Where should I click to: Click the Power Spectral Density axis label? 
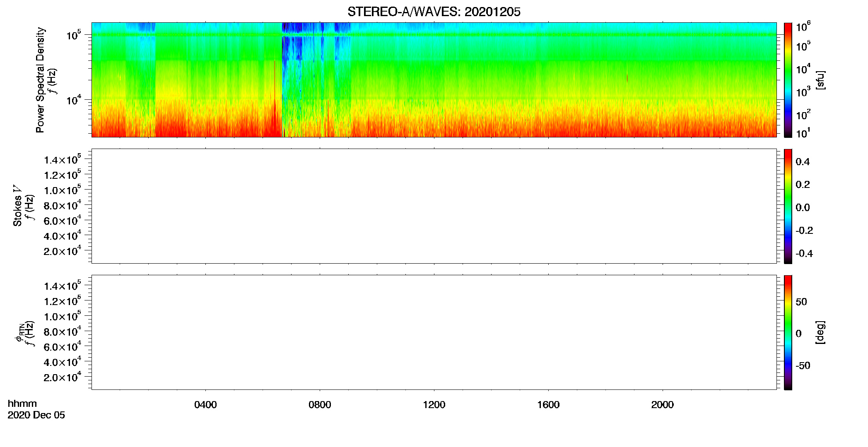(40, 80)
